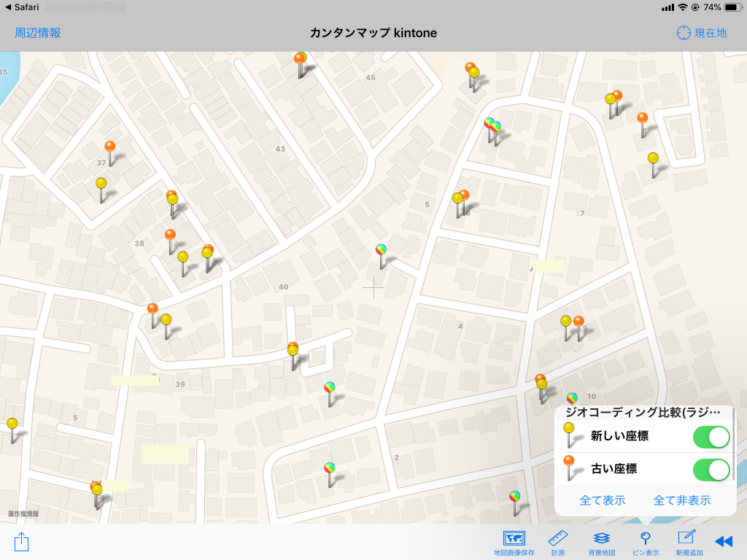Open the ピン表示 pin display options
The height and width of the screenshot is (560, 747).
click(646, 543)
